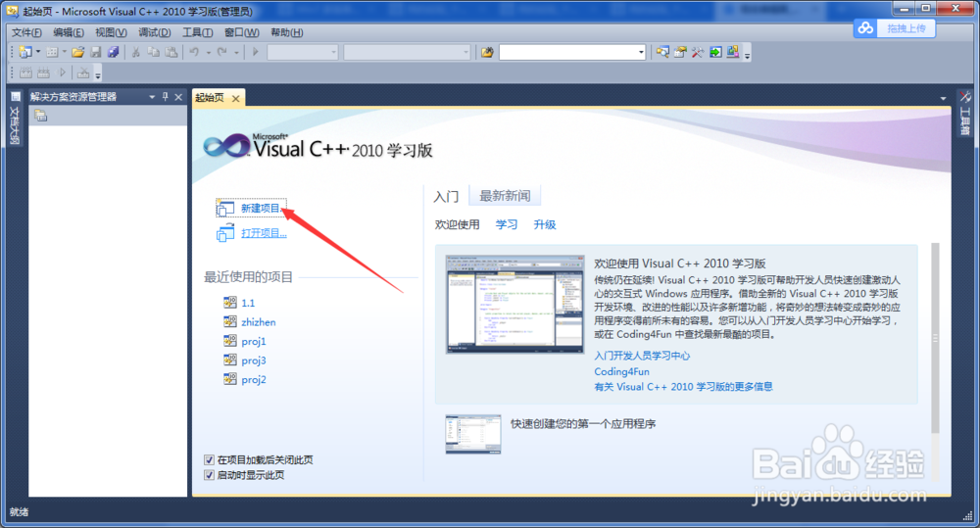This screenshot has height=528, width=980.
Task: Close the 解决方案资源管理器 panel
Action: pyautogui.click(x=178, y=97)
